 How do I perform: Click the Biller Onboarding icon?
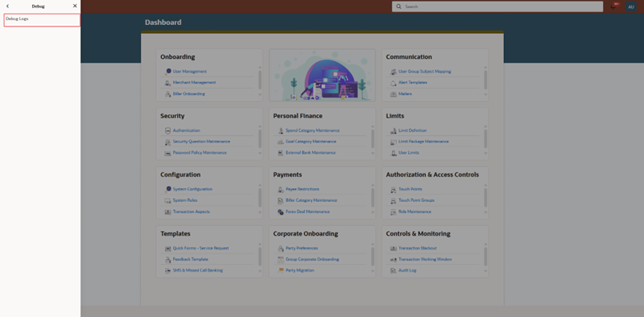(167, 94)
